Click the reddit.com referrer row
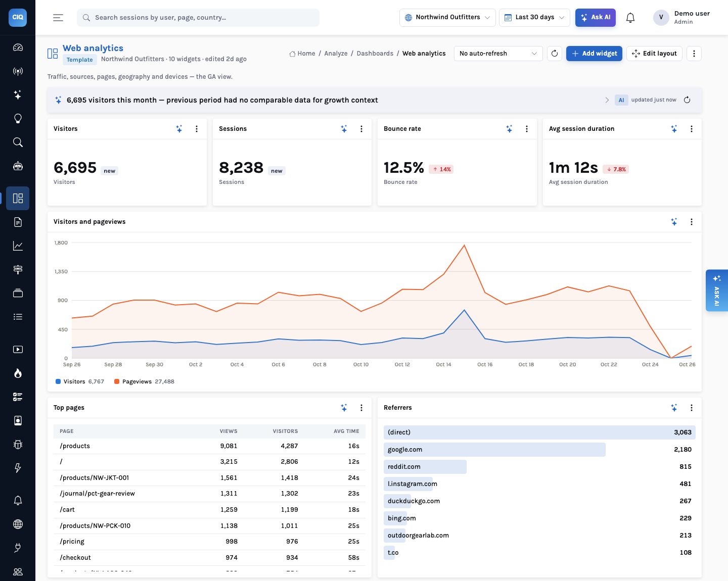Viewport: 728px width, 581px height. coord(539,467)
